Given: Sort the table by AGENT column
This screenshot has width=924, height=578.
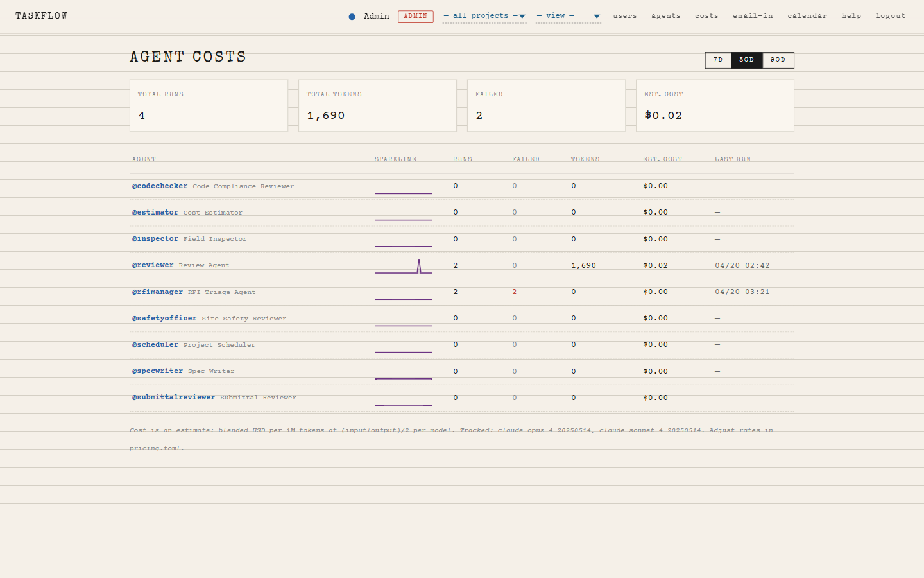Looking at the screenshot, I should (x=144, y=159).
